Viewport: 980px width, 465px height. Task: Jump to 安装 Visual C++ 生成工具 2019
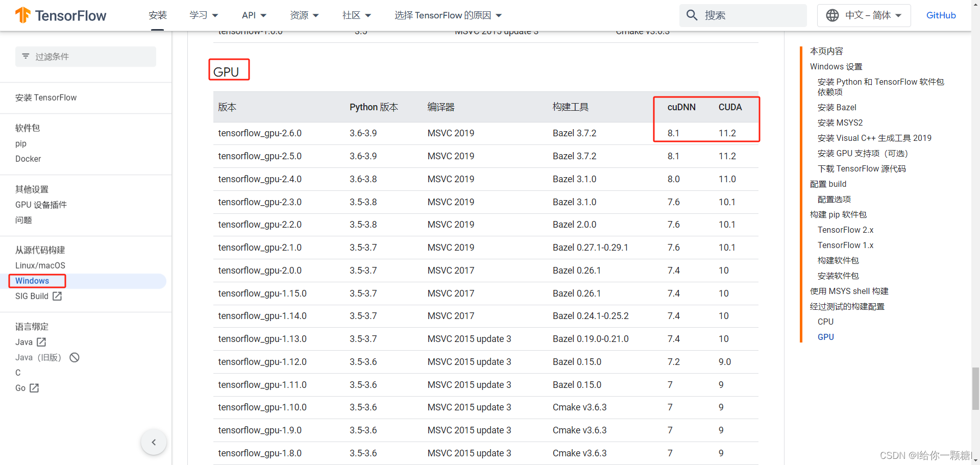click(874, 138)
